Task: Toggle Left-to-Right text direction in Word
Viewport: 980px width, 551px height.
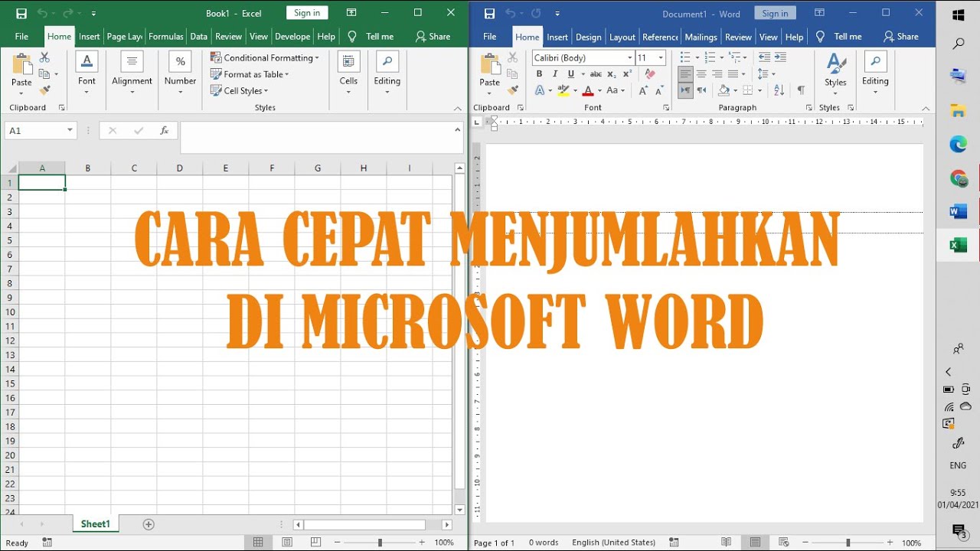Action: coord(685,90)
